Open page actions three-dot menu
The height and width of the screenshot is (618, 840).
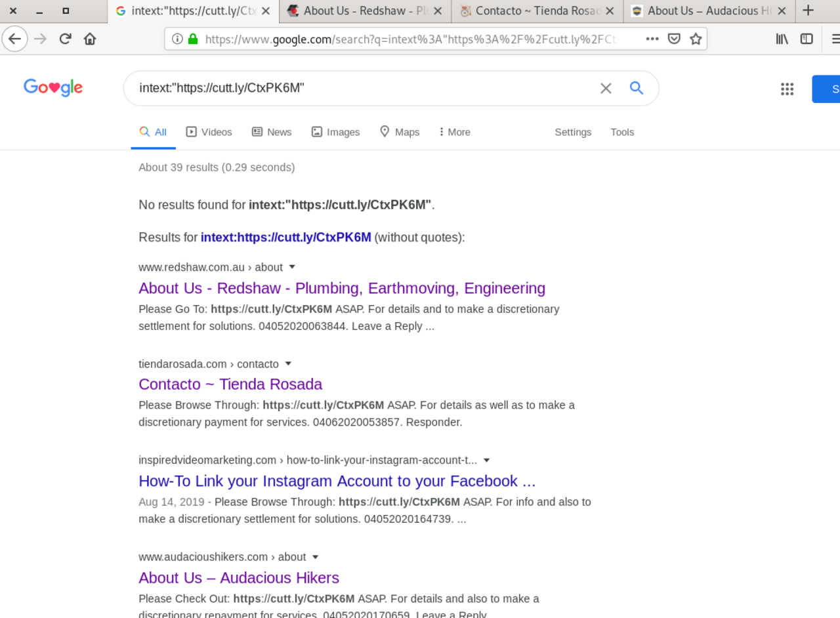coord(652,39)
